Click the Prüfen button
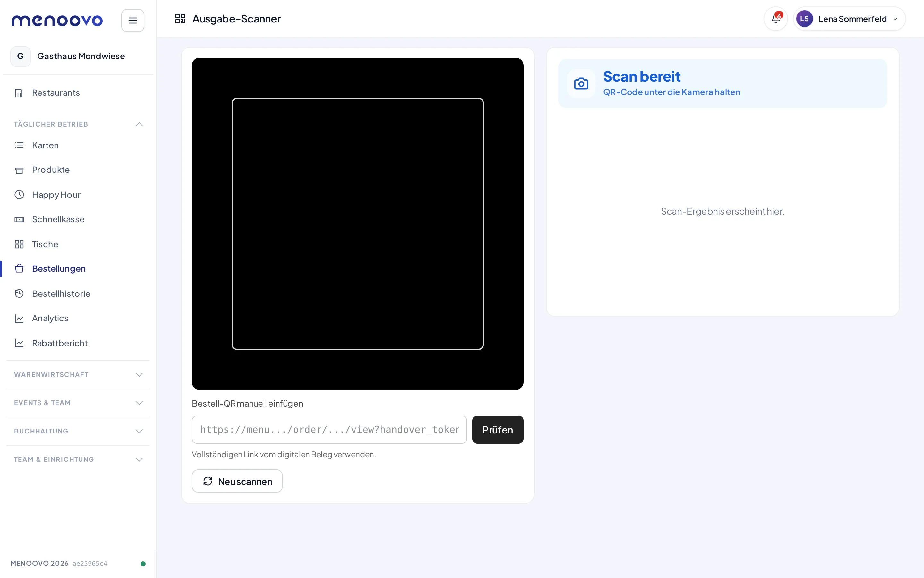Viewport: 924px width, 578px height. click(498, 430)
